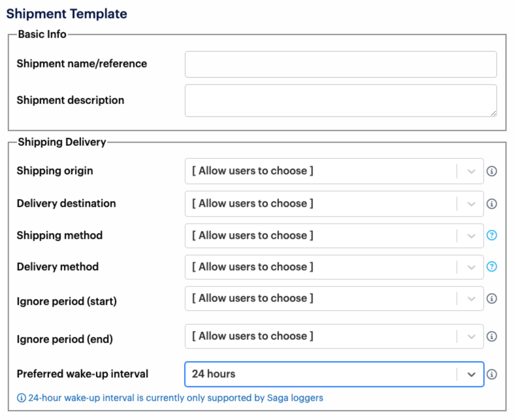Click the Preferred wake-up interval label
This screenshot has width=514, height=420.
tap(83, 374)
